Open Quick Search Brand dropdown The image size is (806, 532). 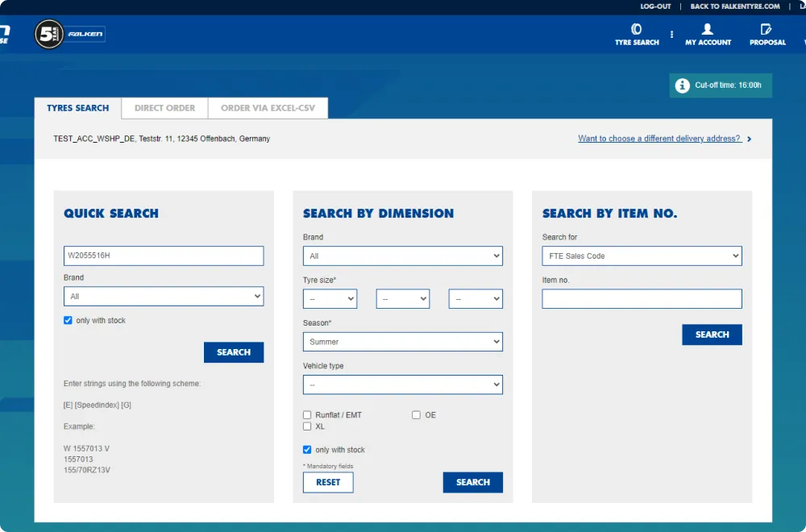click(x=164, y=297)
